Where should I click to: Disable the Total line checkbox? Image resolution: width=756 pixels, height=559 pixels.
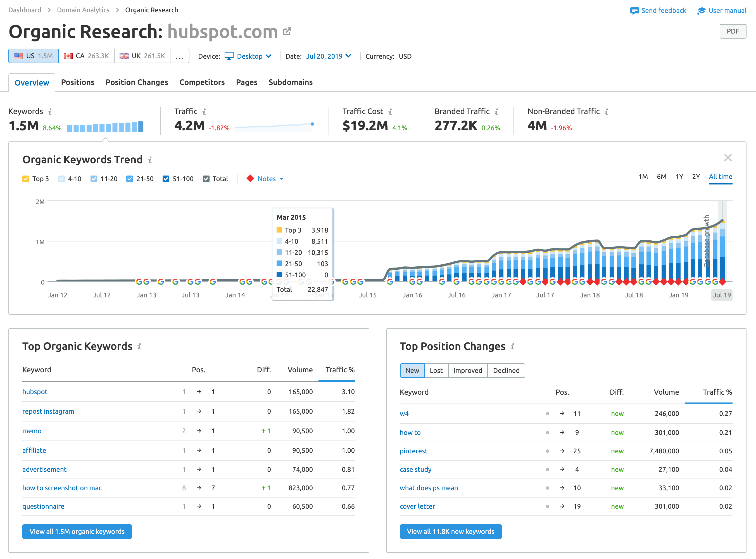pos(206,179)
